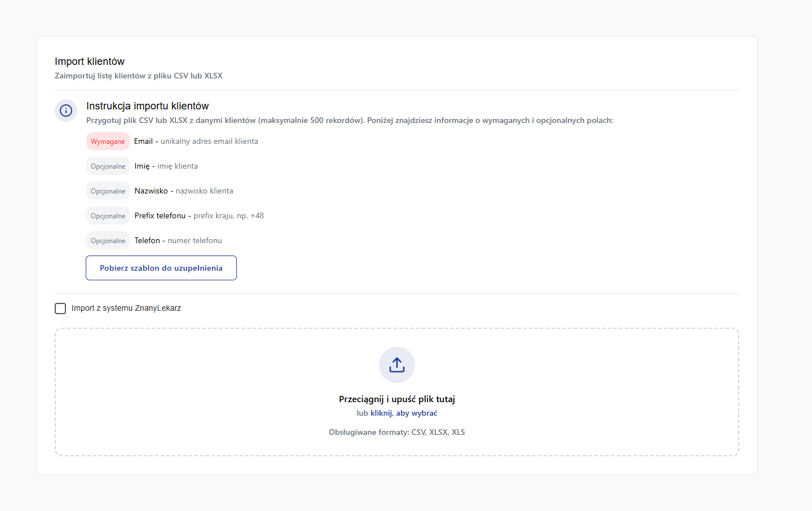Image resolution: width=812 pixels, height=511 pixels.
Task: Click the info circle icon beside instructions
Action: [x=66, y=111]
